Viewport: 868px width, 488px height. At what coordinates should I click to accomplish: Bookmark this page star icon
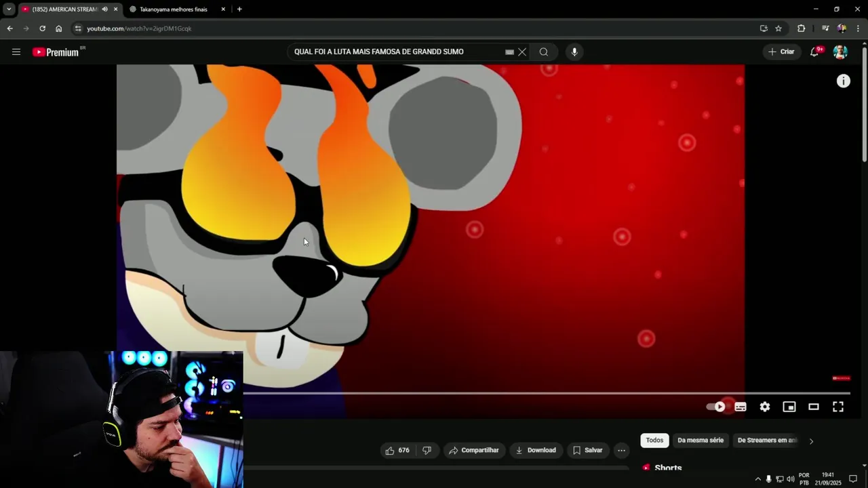(x=778, y=28)
